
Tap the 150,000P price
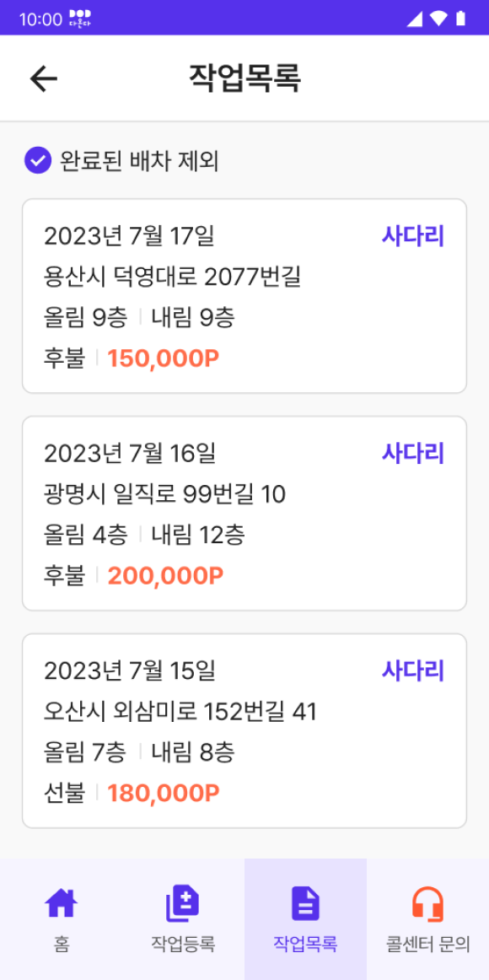pyautogui.click(x=163, y=358)
